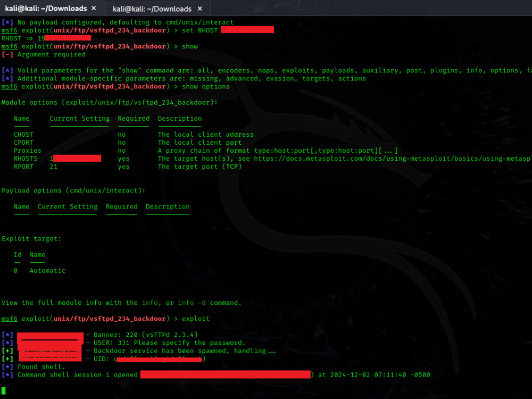Click the yes value in the RPORT row
Viewport: 532px width, 399px height.
pyautogui.click(x=123, y=167)
